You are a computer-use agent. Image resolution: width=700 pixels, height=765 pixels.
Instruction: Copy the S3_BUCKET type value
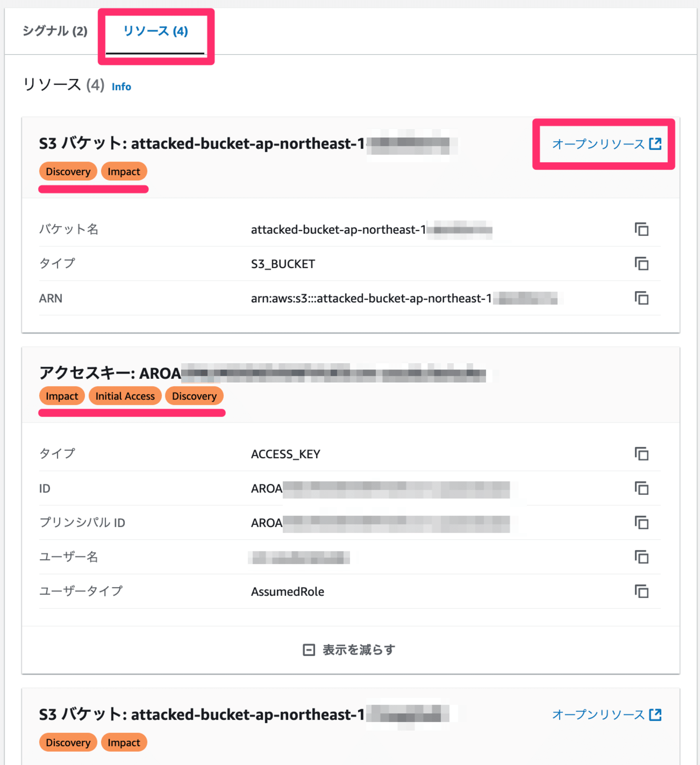[x=641, y=264]
